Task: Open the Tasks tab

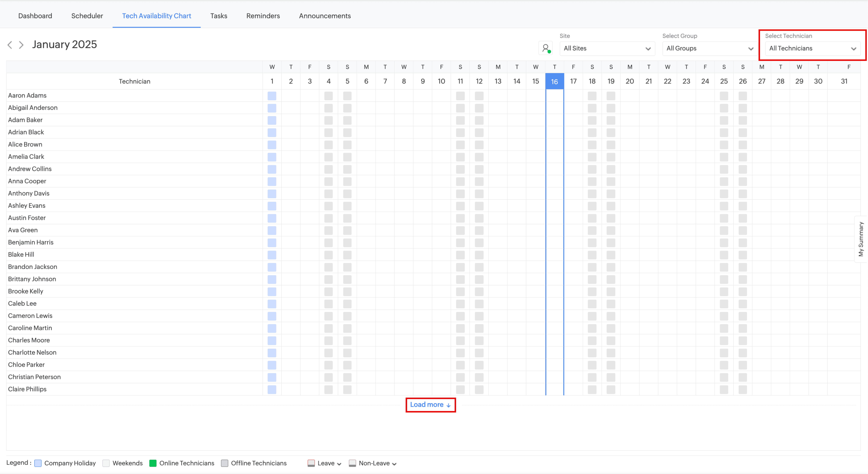Action: tap(218, 16)
